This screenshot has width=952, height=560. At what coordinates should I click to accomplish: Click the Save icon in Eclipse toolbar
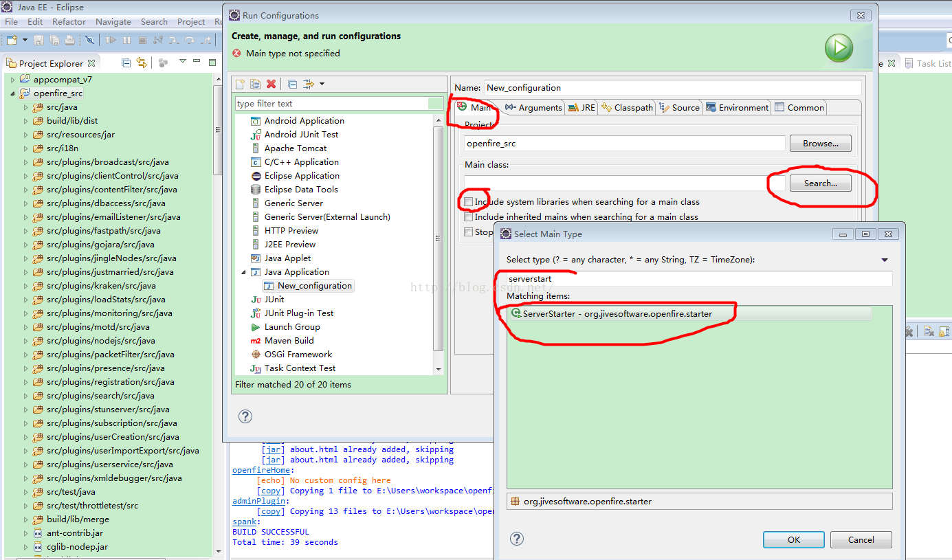pyautogui.click(x=38, y=41)
